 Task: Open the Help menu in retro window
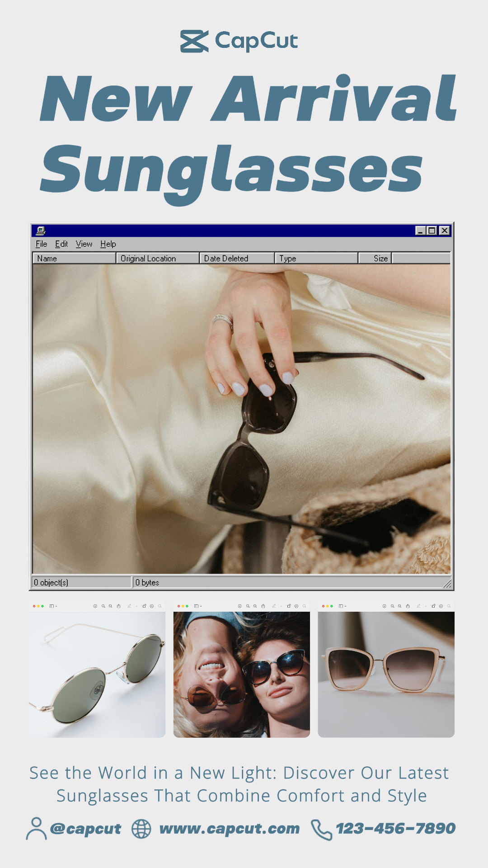108,244
